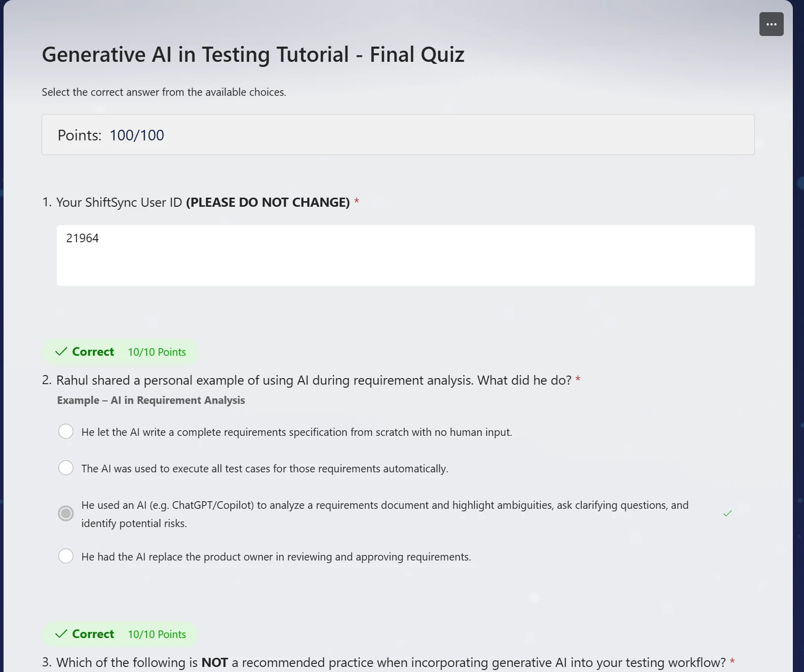The height and width of the screenshot is (672, 804).
Task: Click the instruction text Select the correct answer
Action: click(164, 92)
